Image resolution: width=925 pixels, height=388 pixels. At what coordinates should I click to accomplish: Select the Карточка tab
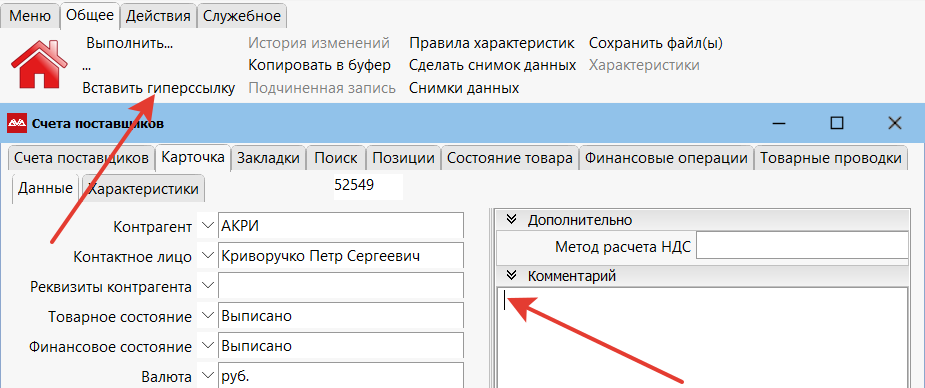193,157
